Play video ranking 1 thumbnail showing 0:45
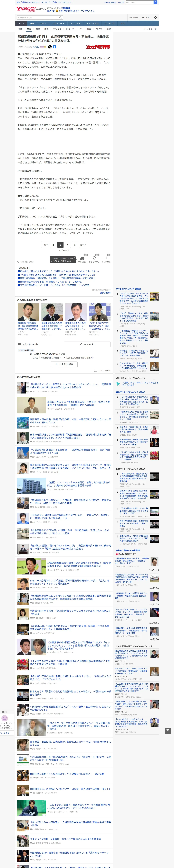The image size is (174, 868). point(154,477)
